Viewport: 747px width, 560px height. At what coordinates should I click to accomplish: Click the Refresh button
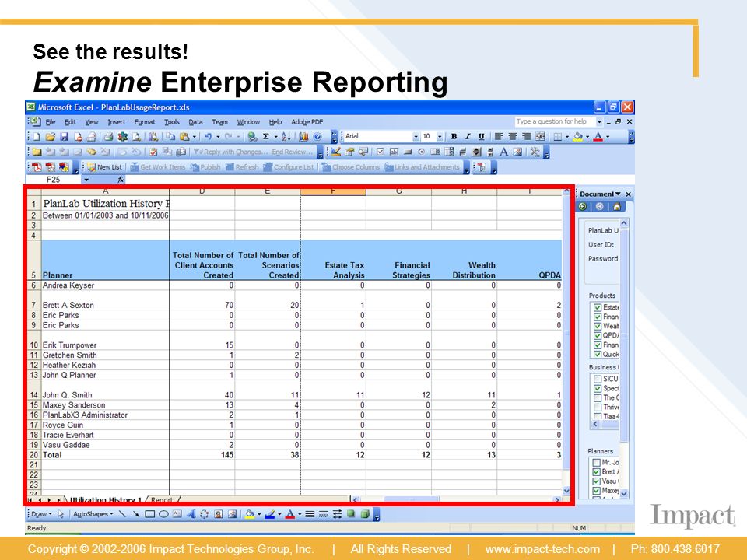pos(242,167)
